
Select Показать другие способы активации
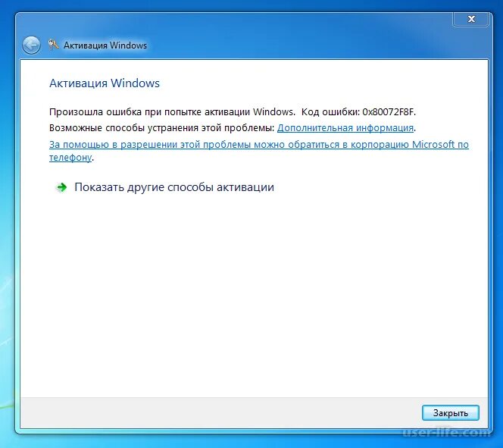pos(174,187)
